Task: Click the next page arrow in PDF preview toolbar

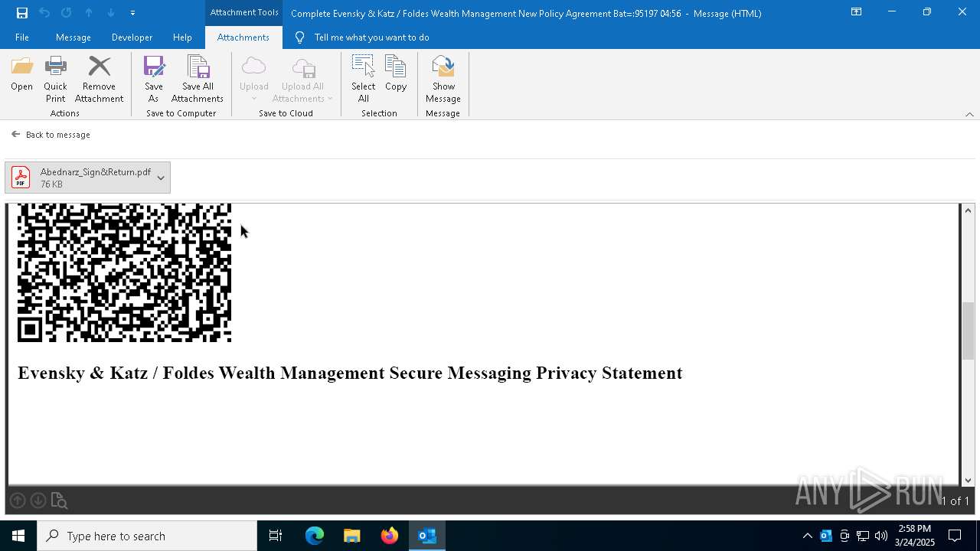Action: (x=38, y=500)
